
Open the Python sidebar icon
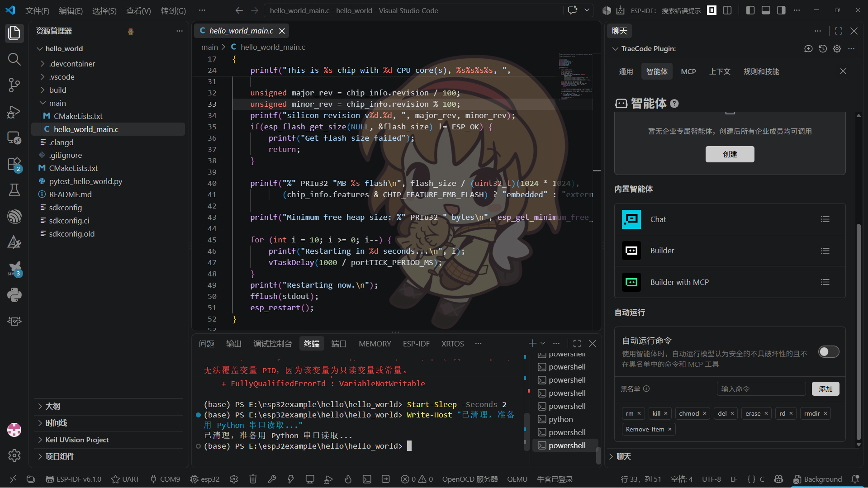tap(14, 295)
